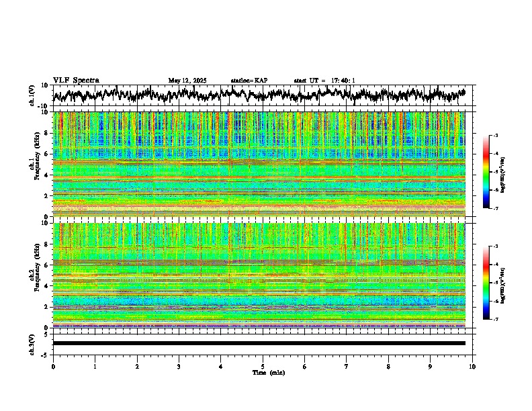This screenshot has width=532, height=411.
Task: Click time axis tick label "0"
Action: (53, 367)
